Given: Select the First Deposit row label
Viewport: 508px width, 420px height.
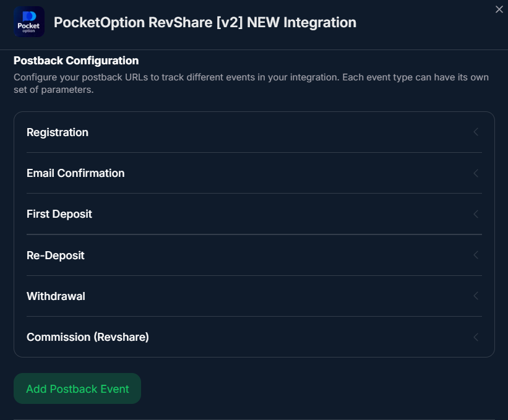Looking at the screenshot, I should [x=59, y=214].
